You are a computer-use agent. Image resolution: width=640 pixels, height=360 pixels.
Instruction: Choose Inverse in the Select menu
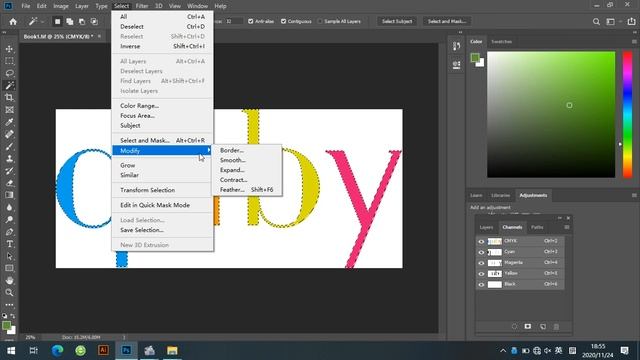coord(130,46)
